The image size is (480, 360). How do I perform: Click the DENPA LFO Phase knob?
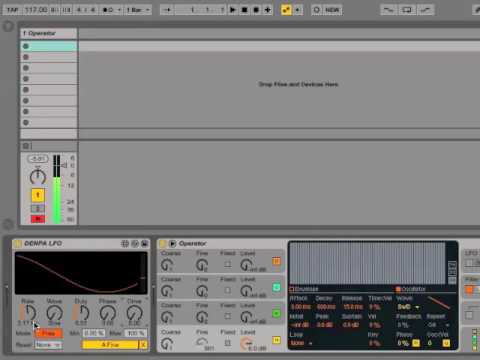tap(108, 313)
